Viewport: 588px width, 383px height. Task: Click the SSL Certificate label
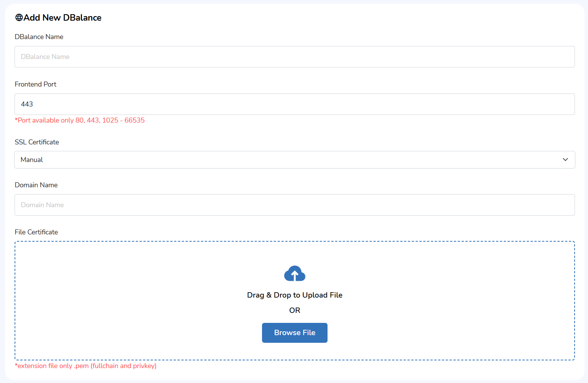[37, 142]
